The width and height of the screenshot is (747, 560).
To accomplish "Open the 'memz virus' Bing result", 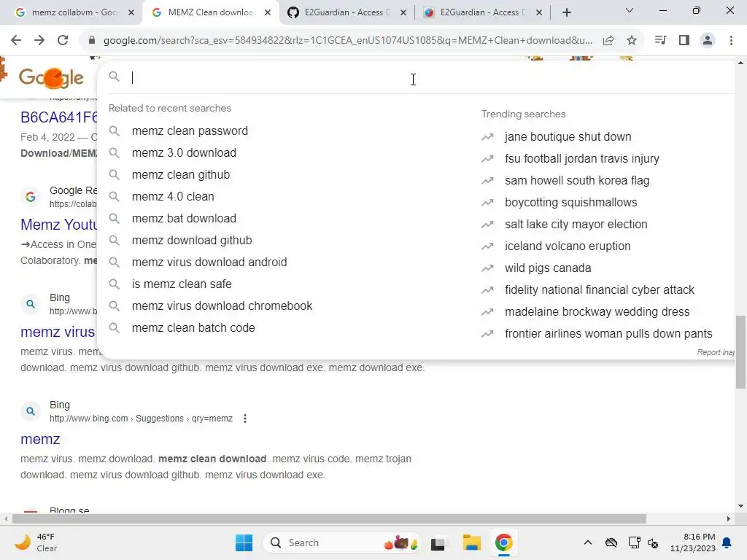I will coord(58,332).
